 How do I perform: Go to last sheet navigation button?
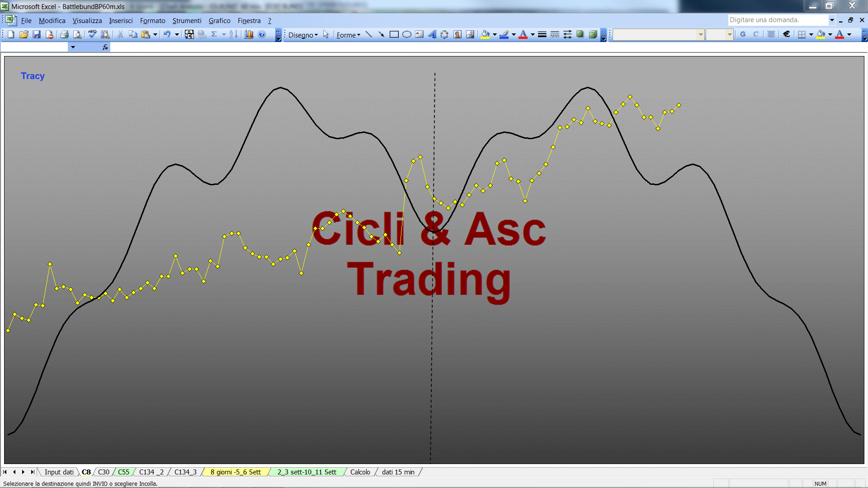tap(32, 472)
